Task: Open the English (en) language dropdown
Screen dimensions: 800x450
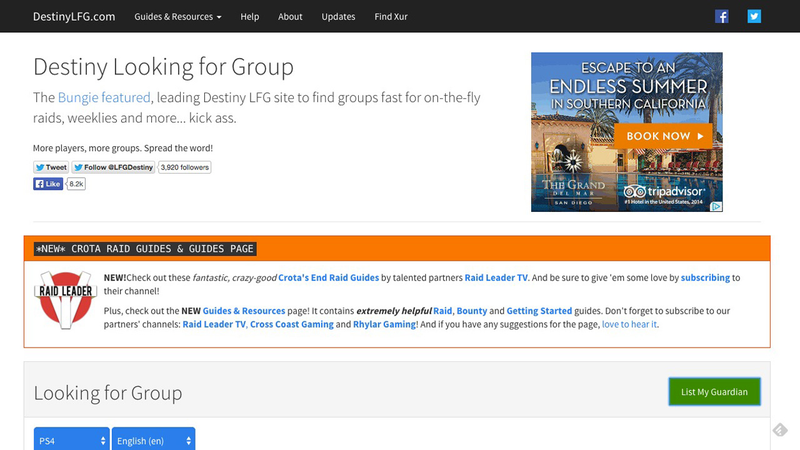Action: pyautogui.click(x=153, y=440)
